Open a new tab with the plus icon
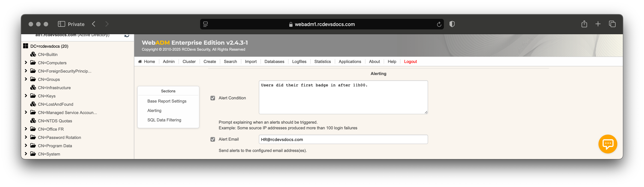Screen dimensions: 644x187 tap(598, 24)
